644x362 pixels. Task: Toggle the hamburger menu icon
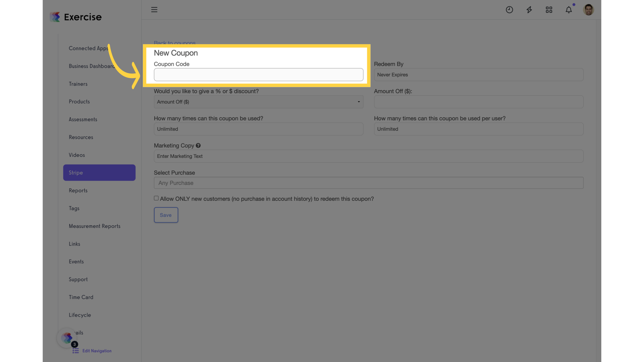(154, 10)
